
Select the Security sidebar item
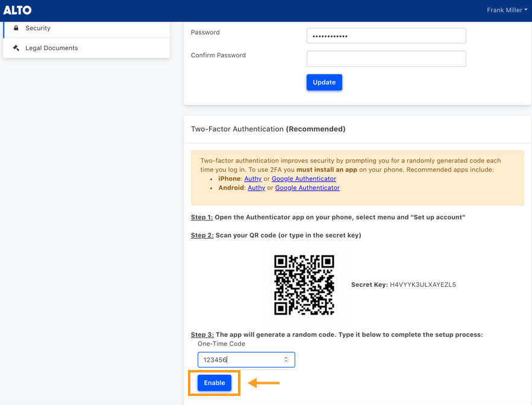(x=87, y=29)
